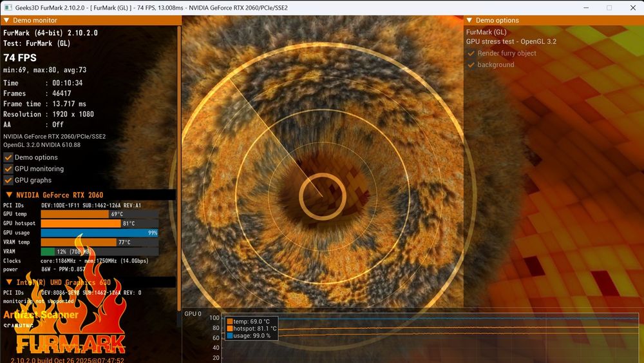Click the FurMark (GL) label in Demo options
Viewport: 644px width, 363px height.
pyautogui.click(x=486, y=32)
